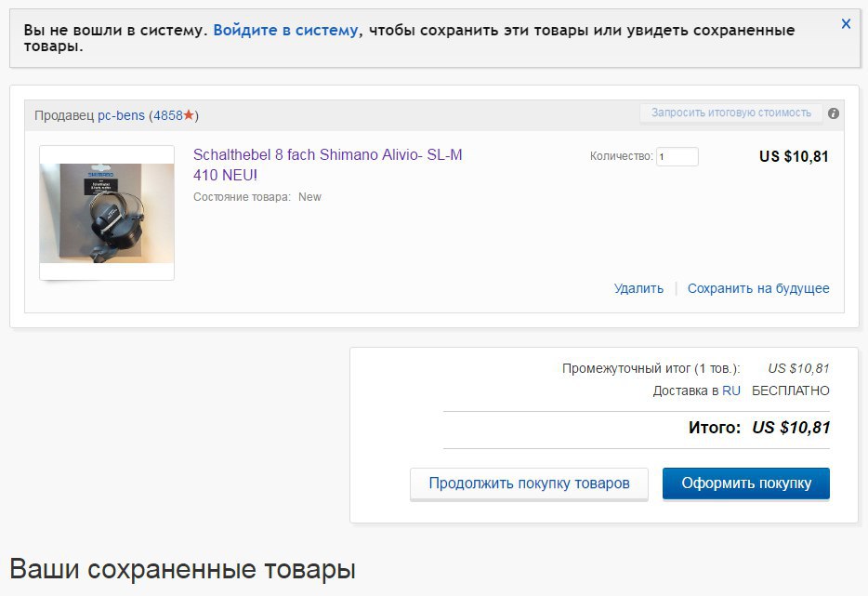
Task: Click the 'Ваши сохраненные товары' heading
Action: (x=183, y=569)
